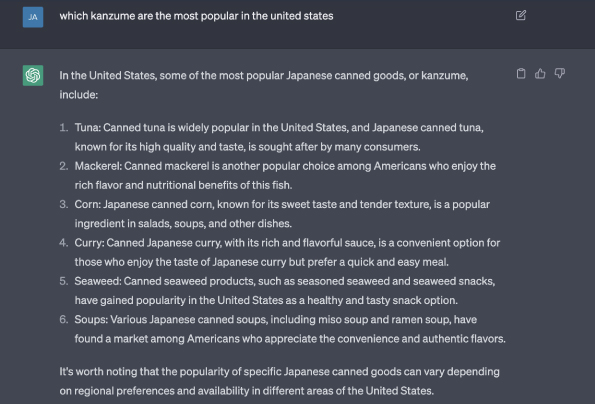The image size is (595, 404).
Task: Click the user question about kanzume
Action: point(196,16)
